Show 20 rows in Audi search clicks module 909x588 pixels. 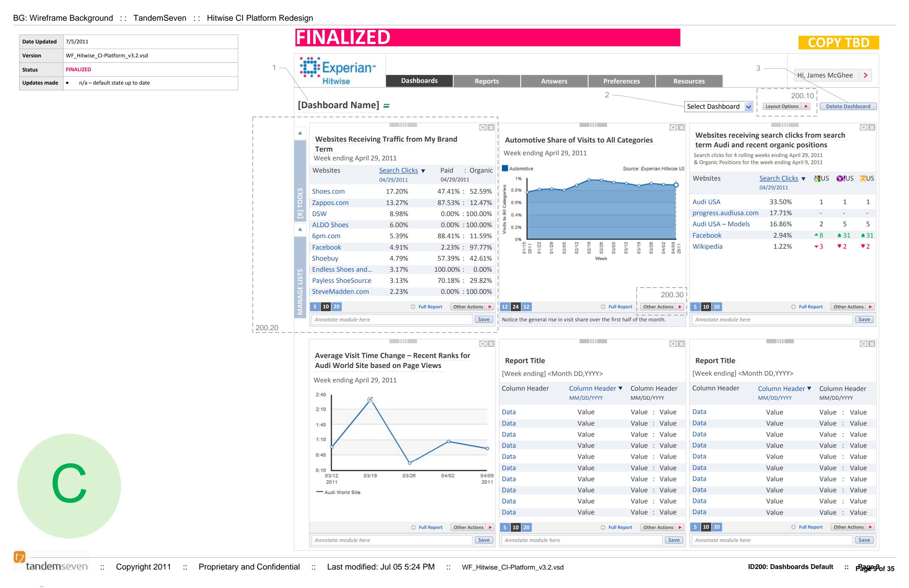(x=717, y=307)
